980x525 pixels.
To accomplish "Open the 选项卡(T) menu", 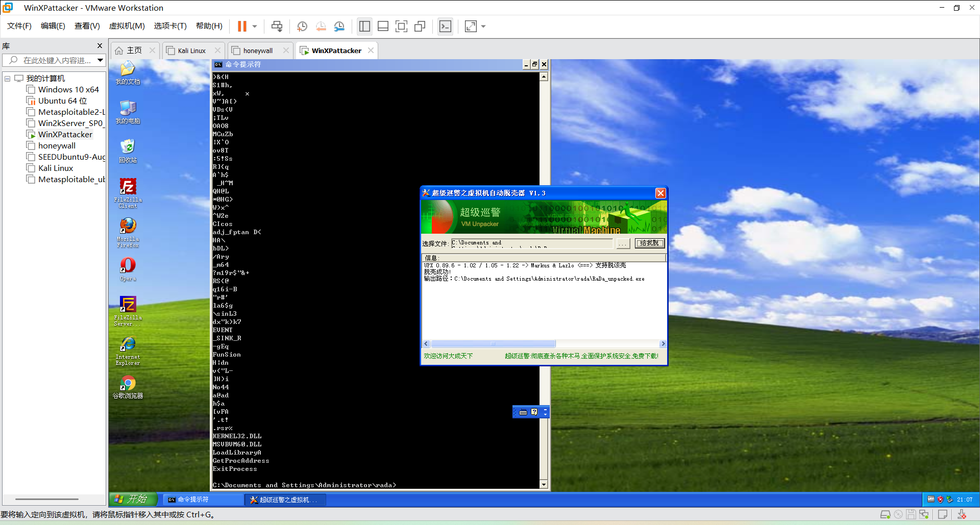I will [170, 26].
